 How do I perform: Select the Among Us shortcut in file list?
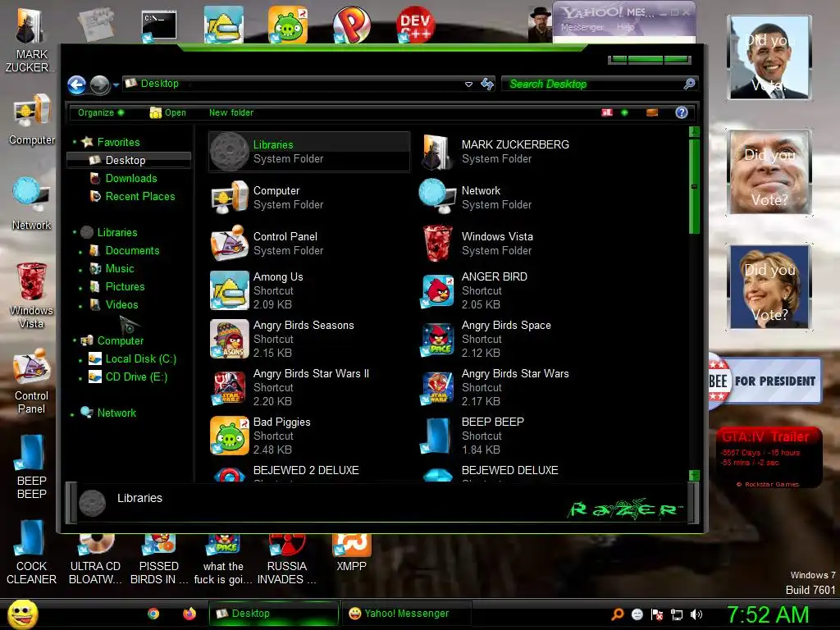point(309,290)
